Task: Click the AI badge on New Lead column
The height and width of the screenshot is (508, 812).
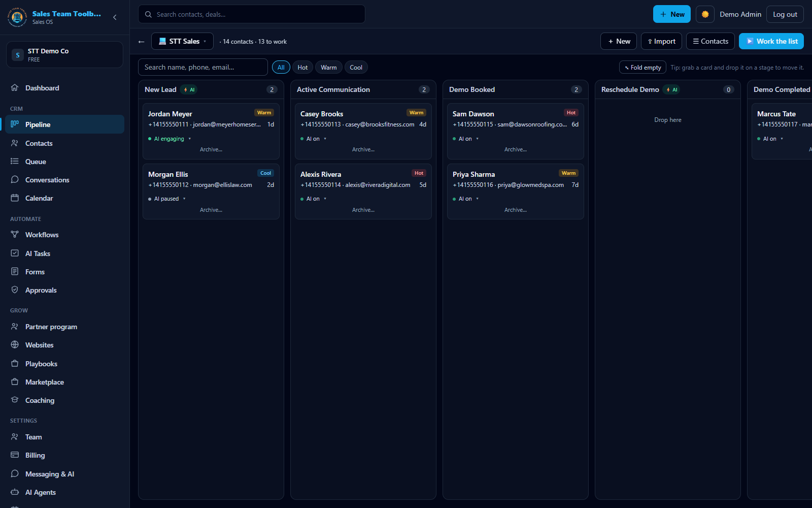Action: [x=189, y=90]
